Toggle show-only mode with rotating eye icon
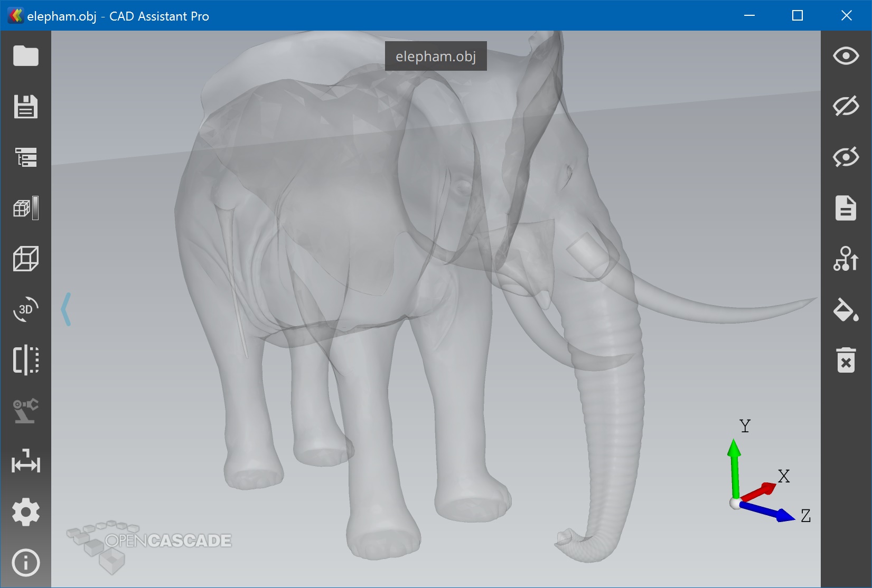The width and height of the screenshot is (872, 588). tap(846, 157)
